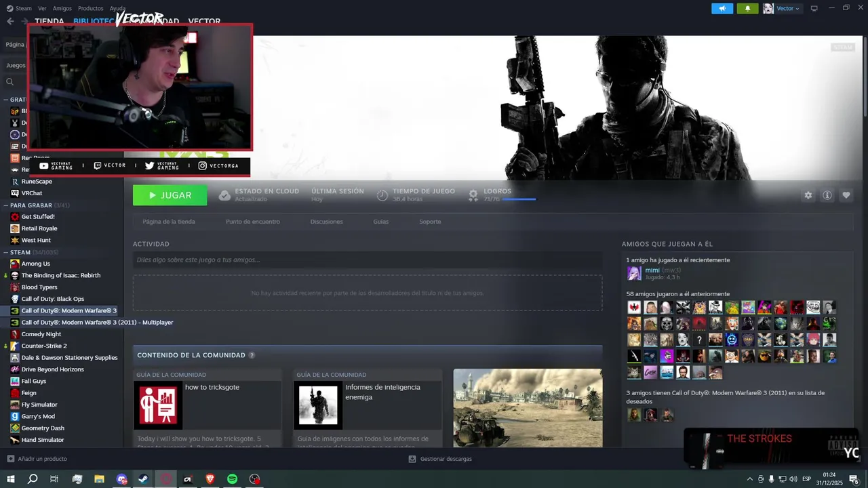Viewport: 868px width, 488px height.
Task: Click the library search magnifier icon
Action: pyautogui.click(x=9, y=81)
